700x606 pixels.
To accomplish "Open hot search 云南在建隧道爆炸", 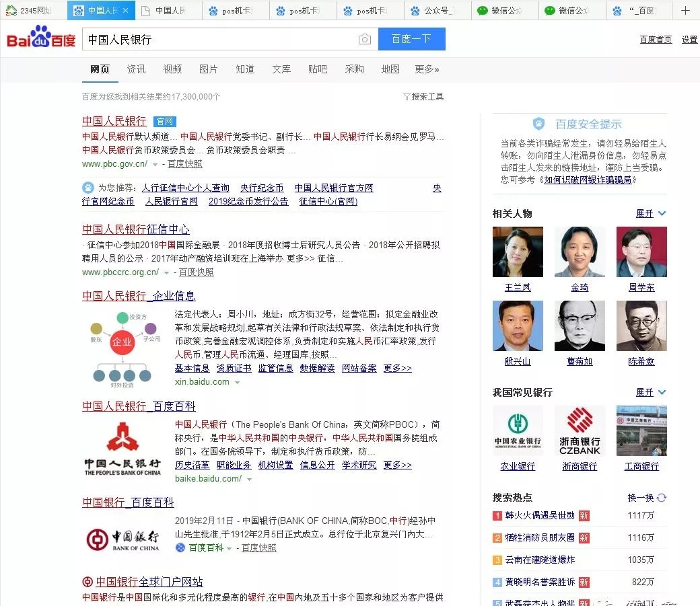I will pos(540,560).
